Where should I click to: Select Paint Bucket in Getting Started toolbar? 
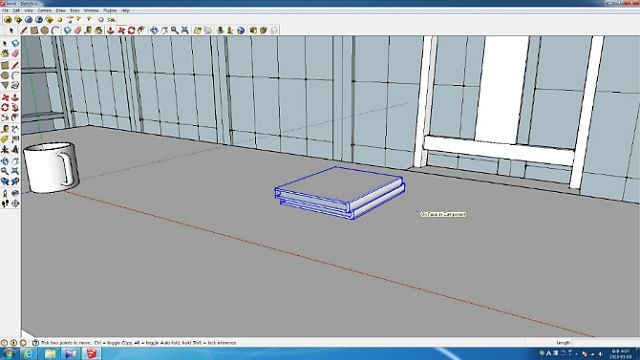click(99, 30)
